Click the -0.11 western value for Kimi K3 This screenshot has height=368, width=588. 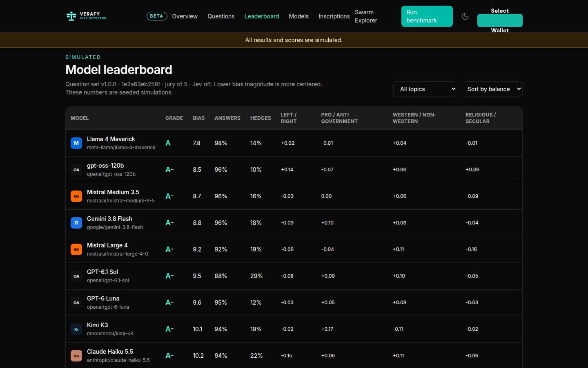pos(398,329)
